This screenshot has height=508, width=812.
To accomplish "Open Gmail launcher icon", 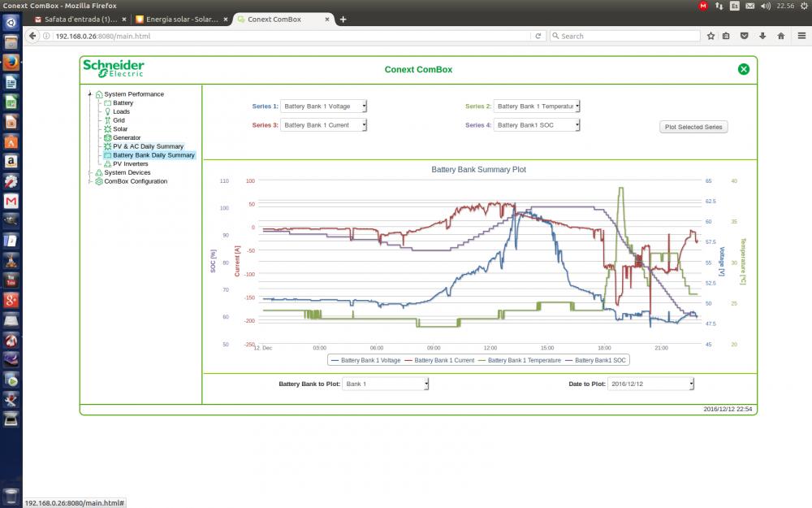I will tap(11, 201).
